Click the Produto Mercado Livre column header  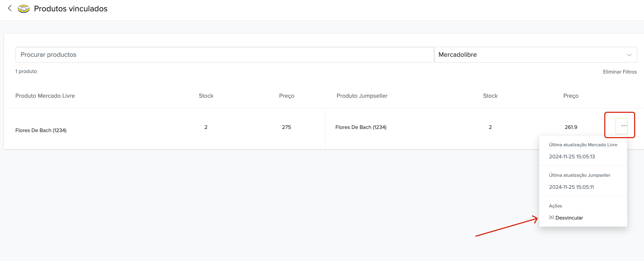coord(45,96)
